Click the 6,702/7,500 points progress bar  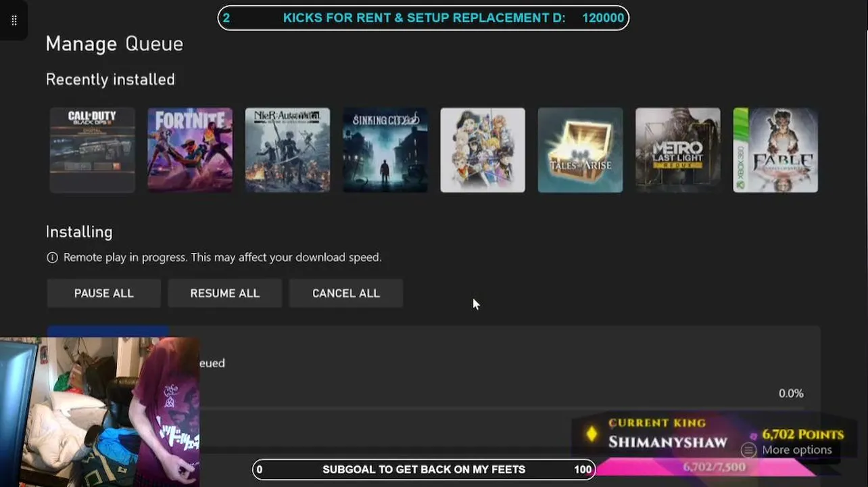click(706, 467)
